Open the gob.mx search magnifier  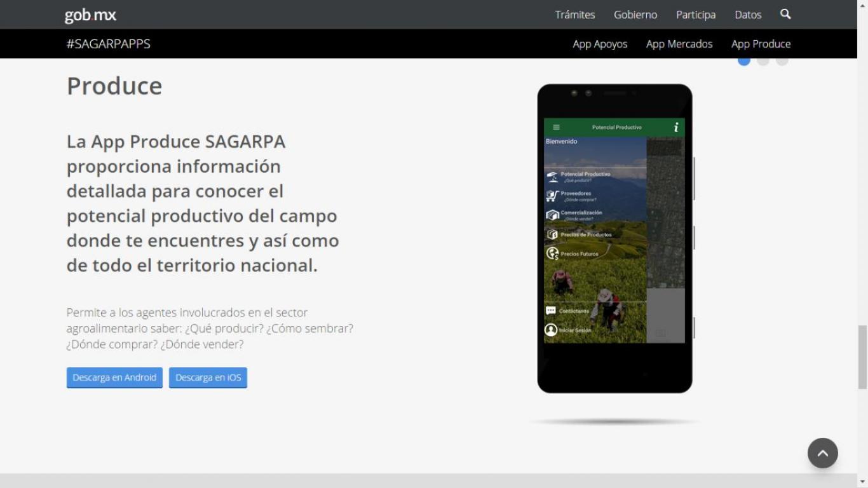[x=785, y=14]
